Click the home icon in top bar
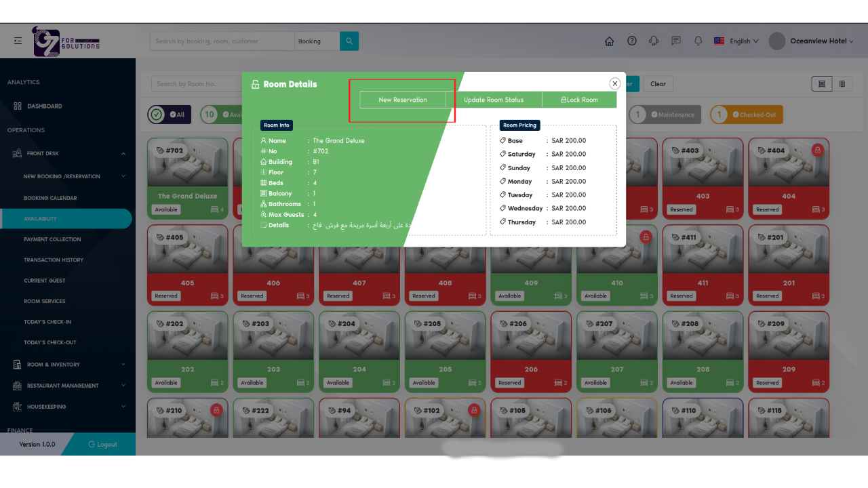 [609, 41]
